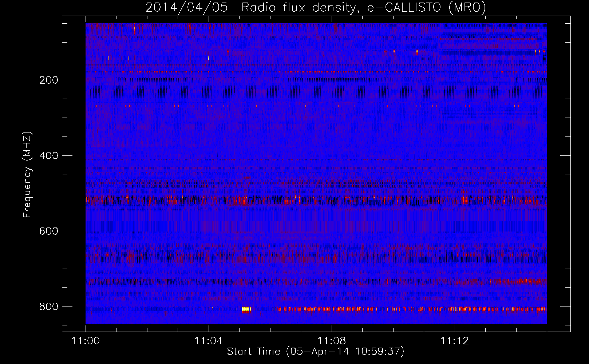Click the '11:08' time tick label

(x=332, y=341)
